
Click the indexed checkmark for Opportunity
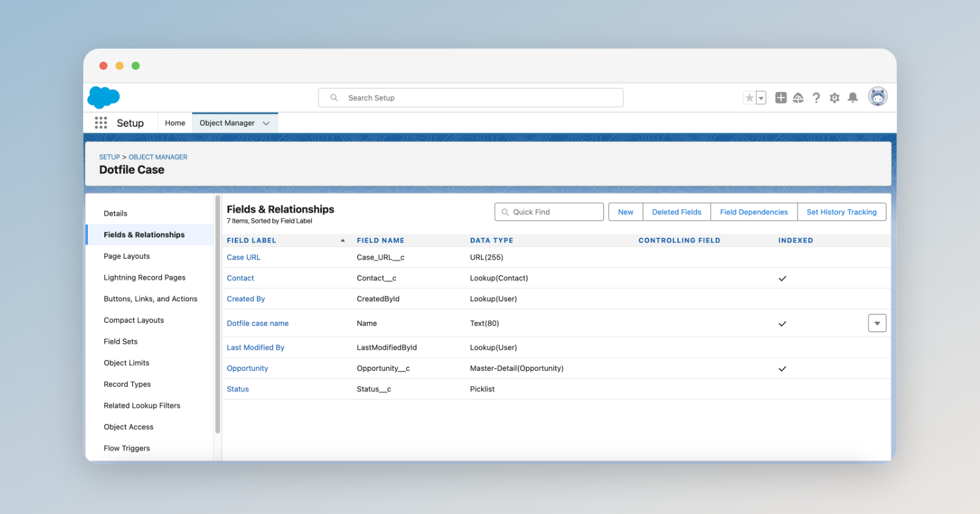click(782, 369)
